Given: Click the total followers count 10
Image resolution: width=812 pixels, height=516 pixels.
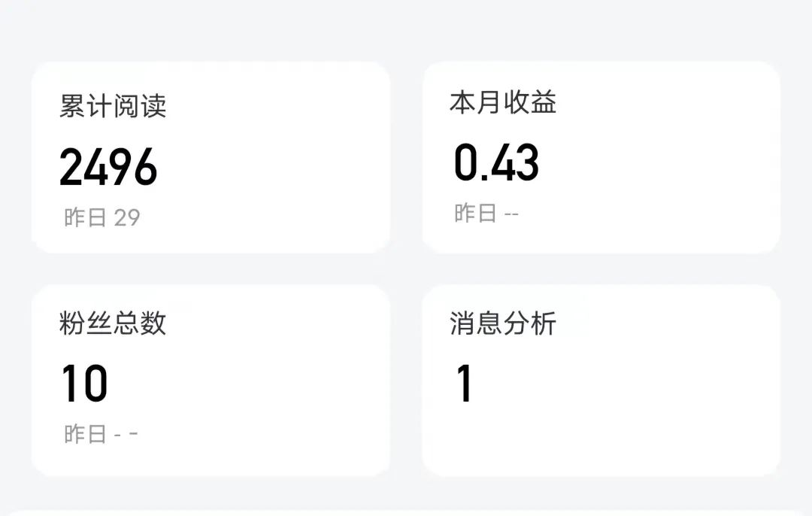Looking at the screenshot, I should [85, 382].
